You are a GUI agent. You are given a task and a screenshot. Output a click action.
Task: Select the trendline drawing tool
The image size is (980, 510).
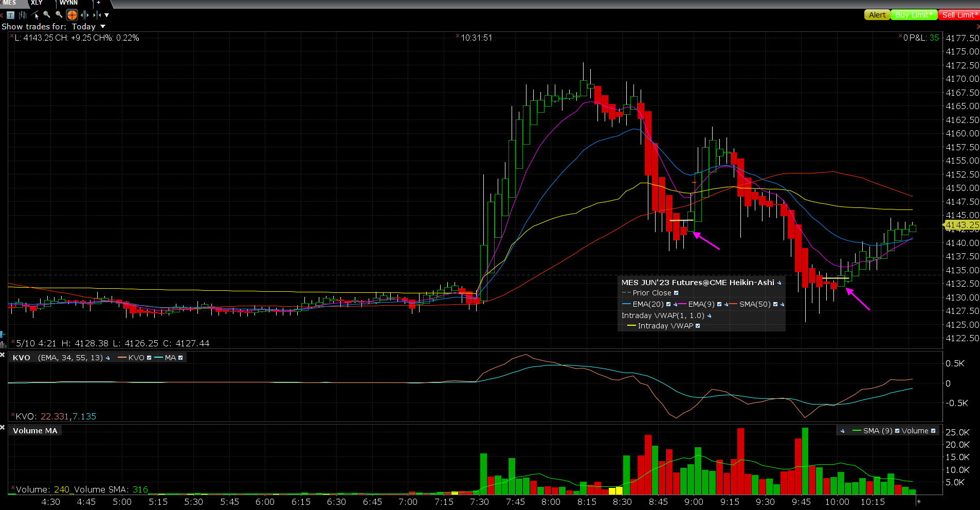[35, 15]
